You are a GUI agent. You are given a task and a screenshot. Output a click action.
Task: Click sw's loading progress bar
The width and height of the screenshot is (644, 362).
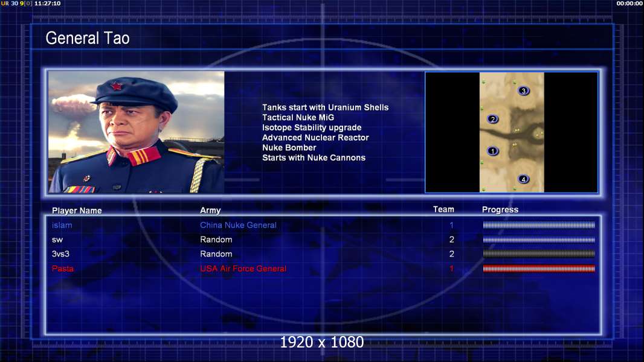pyautogui.click(x=539, y=240)
